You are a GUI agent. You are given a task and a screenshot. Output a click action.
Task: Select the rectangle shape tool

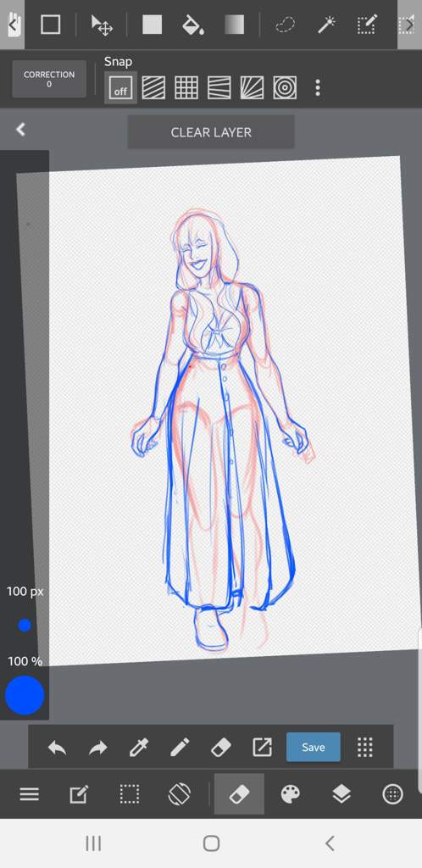tap(50, 25)
